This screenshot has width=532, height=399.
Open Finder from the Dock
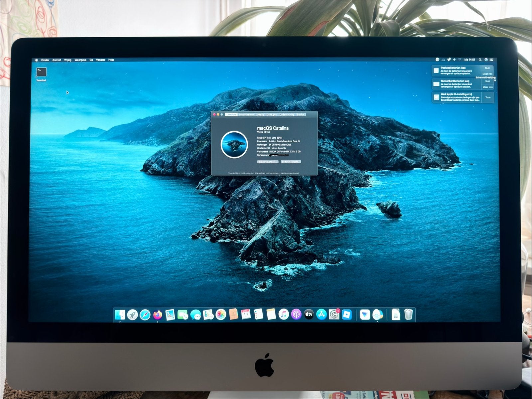coord(120,315)
